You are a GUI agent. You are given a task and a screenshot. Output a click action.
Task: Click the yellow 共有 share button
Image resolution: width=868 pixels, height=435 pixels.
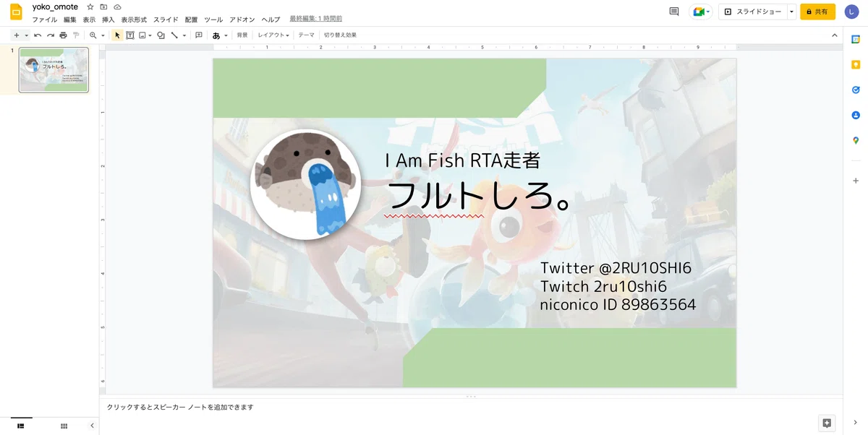tap(817, 12)
